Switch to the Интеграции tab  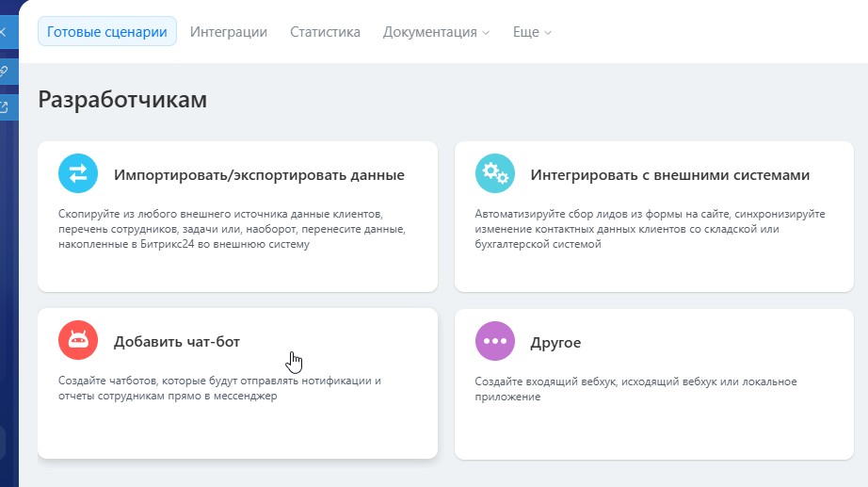(x=229, y=32)
